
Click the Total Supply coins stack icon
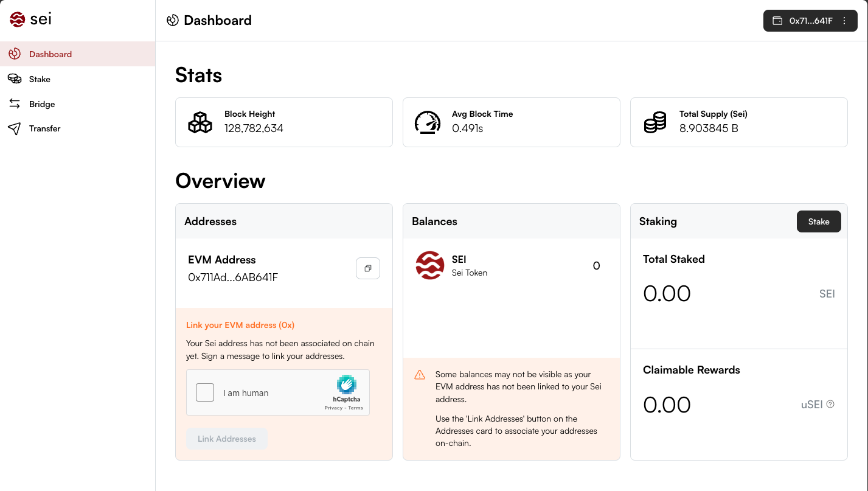pyautogui.click(x=655, y=122)
